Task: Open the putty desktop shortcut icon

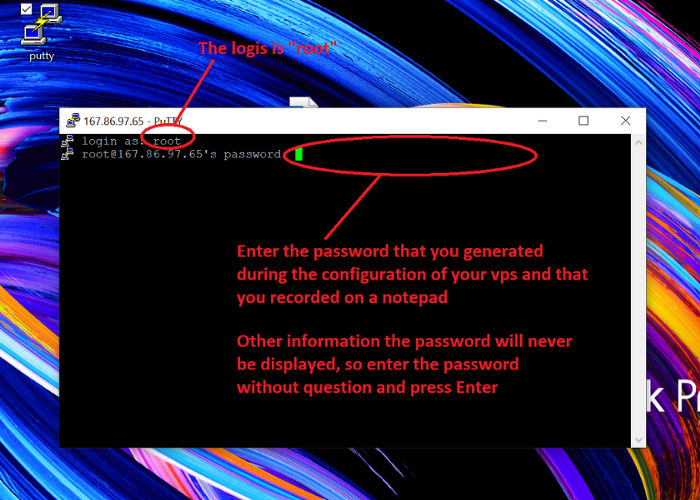Action: tap(42, 25)
